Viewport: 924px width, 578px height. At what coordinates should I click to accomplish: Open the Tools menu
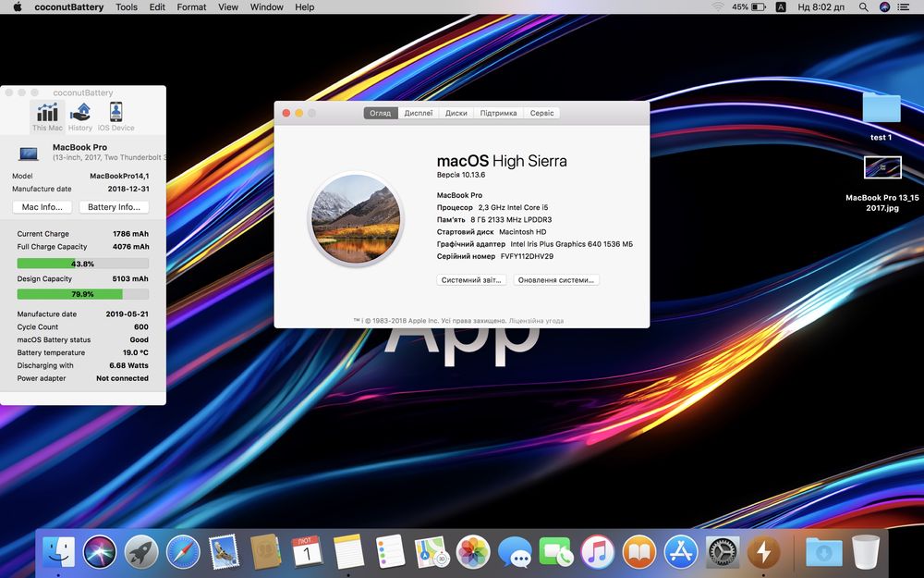click(126, 7)
